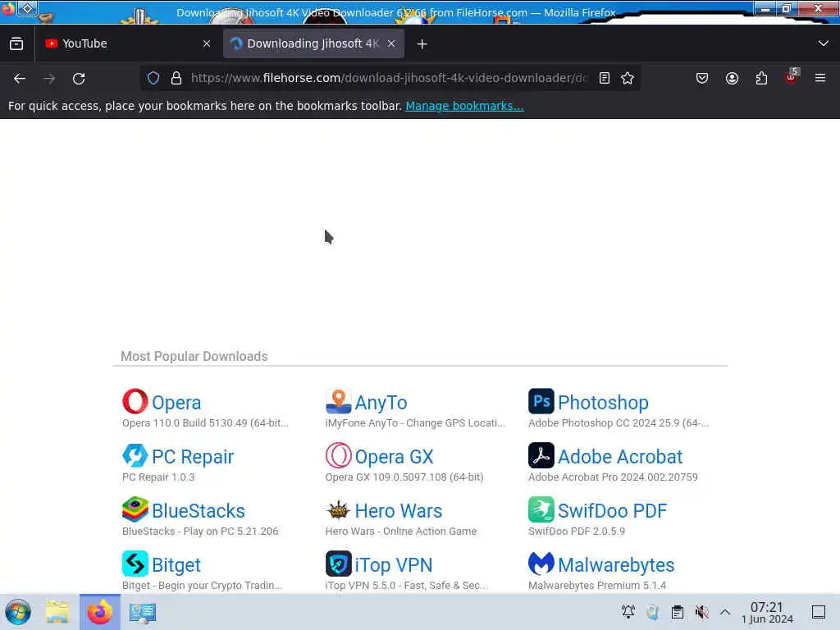Open the Adobe Acrobat link
The width and height of the screenshot is (840, 630).
tap(620, 456)
